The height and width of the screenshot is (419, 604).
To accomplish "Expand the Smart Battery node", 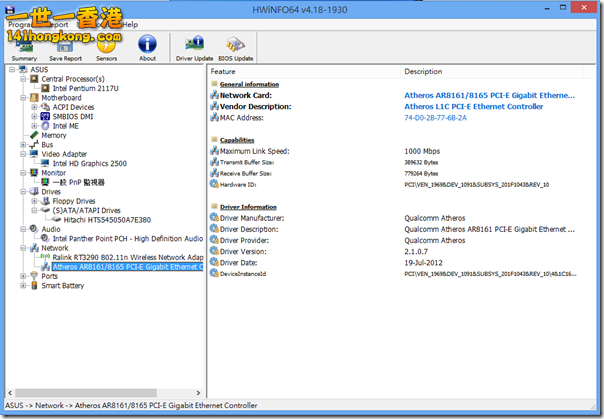I will pyautogui.click(x=23, y=286).
